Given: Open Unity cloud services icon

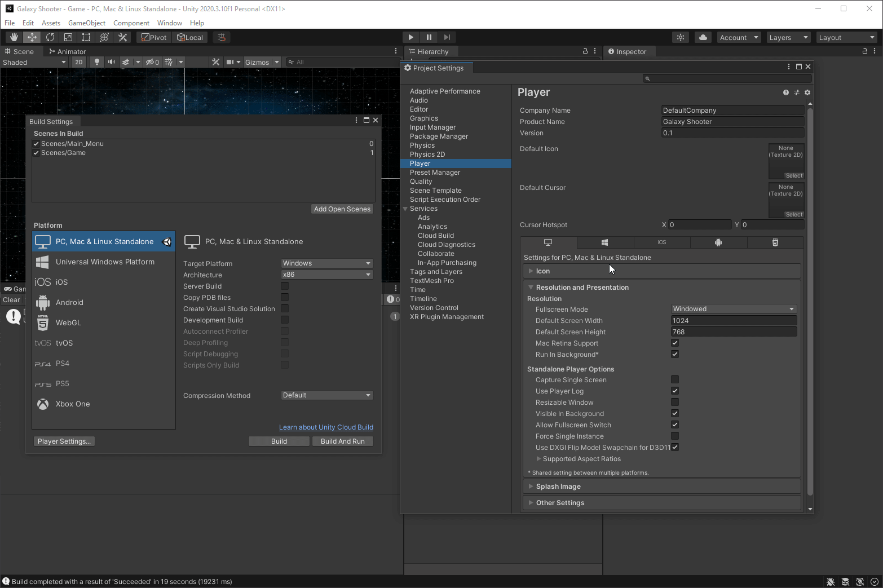Looking at the screenshot, I should click(x=703, y=37).
